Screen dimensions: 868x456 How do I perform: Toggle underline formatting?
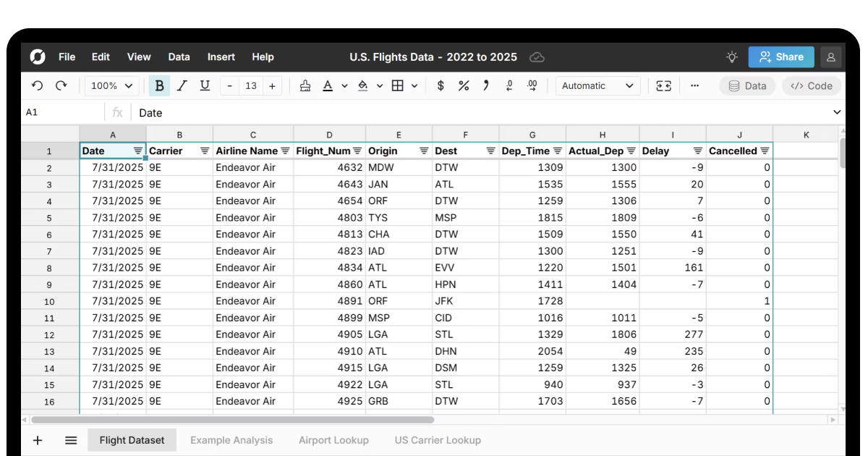click(x=205, y=85)
